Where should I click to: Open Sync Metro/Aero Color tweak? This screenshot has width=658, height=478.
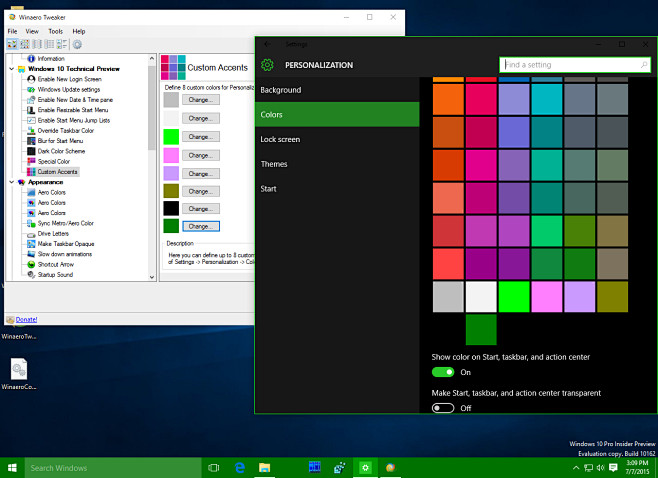(x=65, y=223)
